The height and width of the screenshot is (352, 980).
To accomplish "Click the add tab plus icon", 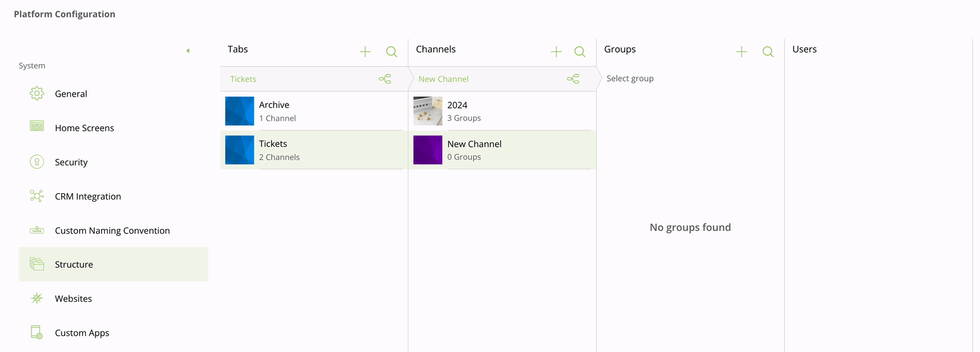I will tap(365, 52).
